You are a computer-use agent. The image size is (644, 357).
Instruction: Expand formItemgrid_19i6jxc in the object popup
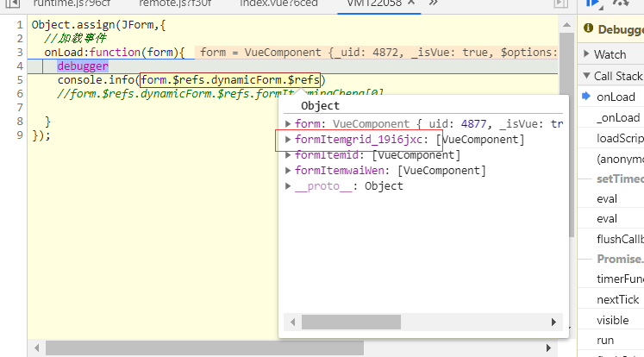(x=288, y=139)
